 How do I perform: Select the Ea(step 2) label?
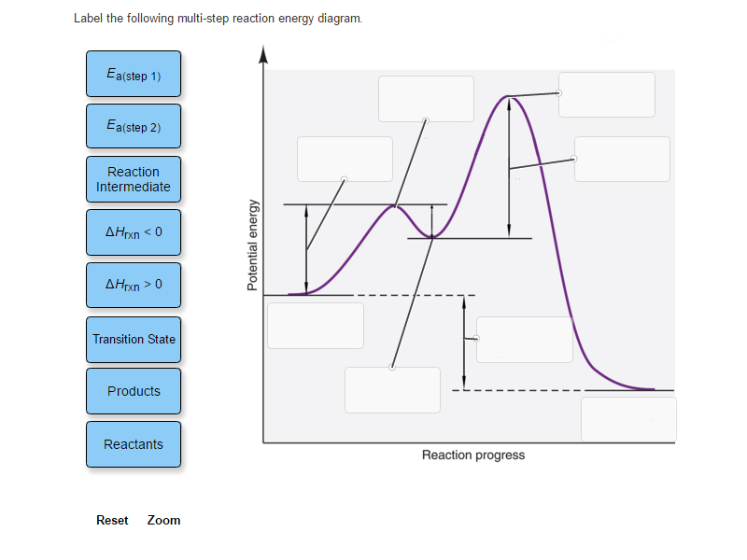[133, 126]
